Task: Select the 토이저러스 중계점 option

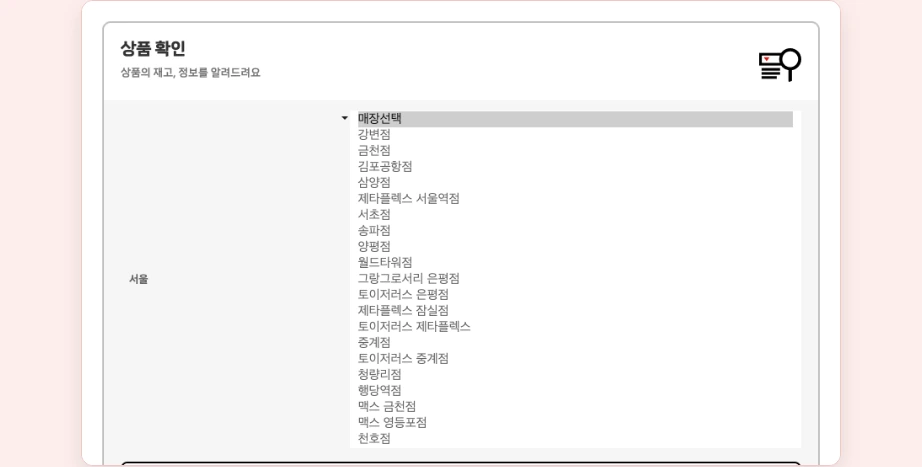Action: [x=575, y=358]
